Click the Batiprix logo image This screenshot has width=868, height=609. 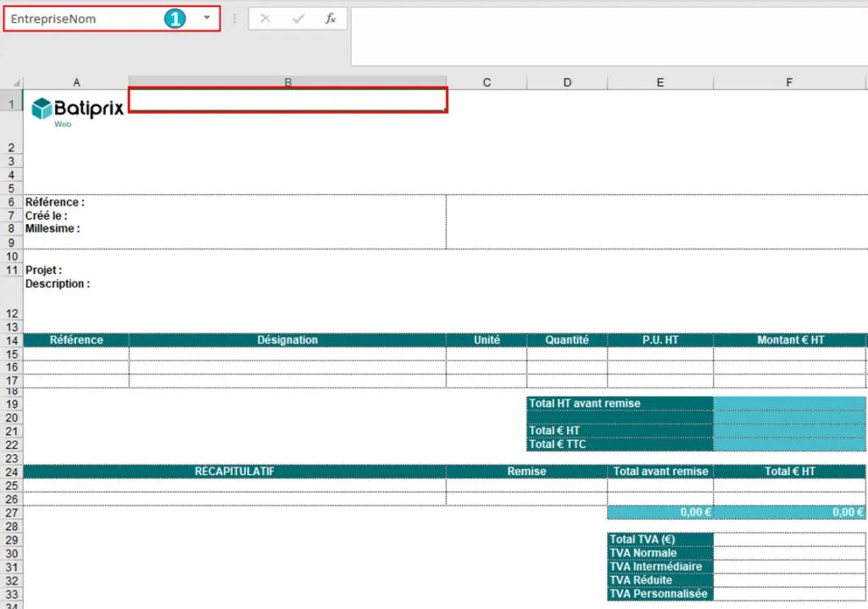[77, 110]
